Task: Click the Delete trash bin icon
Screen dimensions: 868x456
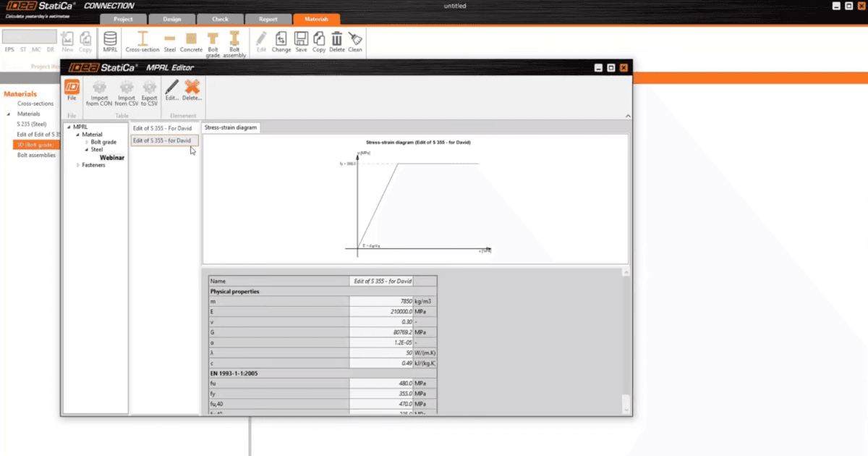Action: [x=337, y=41]
